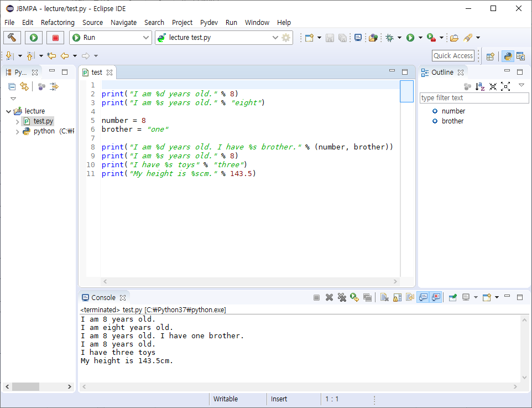This screenshot has width=532, height=408.
Task: Click Remove Launch X in Console
Action: [x=329, y=298]
